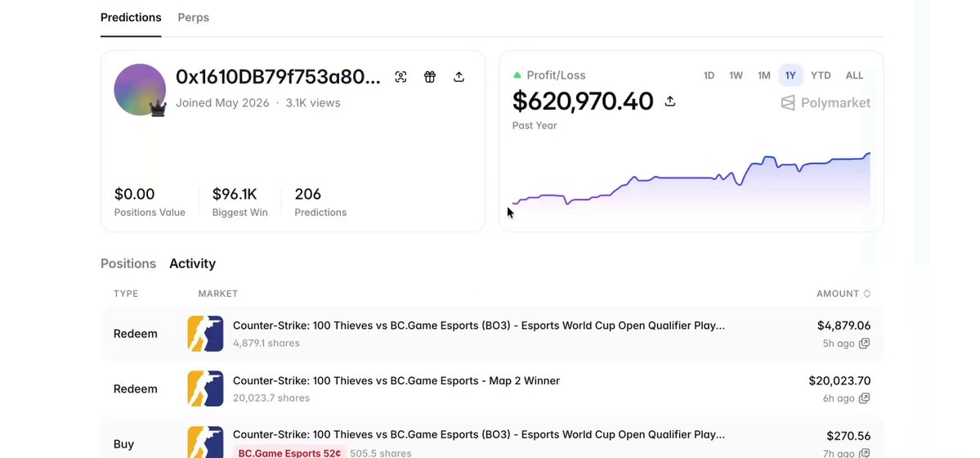This screenshot has height=458, width=980.
Task: Click the 206 Predictions count
Action: click(307, 194)
